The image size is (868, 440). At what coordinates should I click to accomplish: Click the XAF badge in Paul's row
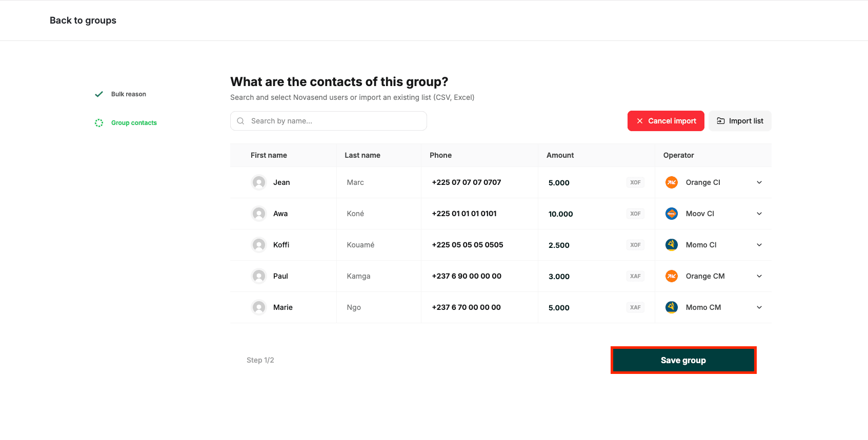[x=635, y=276]
